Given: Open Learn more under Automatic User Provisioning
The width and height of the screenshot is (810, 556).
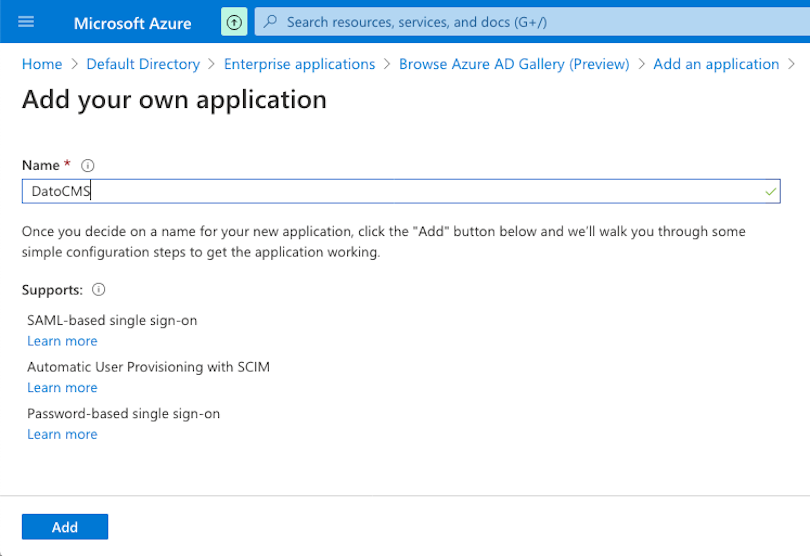Looking at the screenshot, I should [62, 388].
